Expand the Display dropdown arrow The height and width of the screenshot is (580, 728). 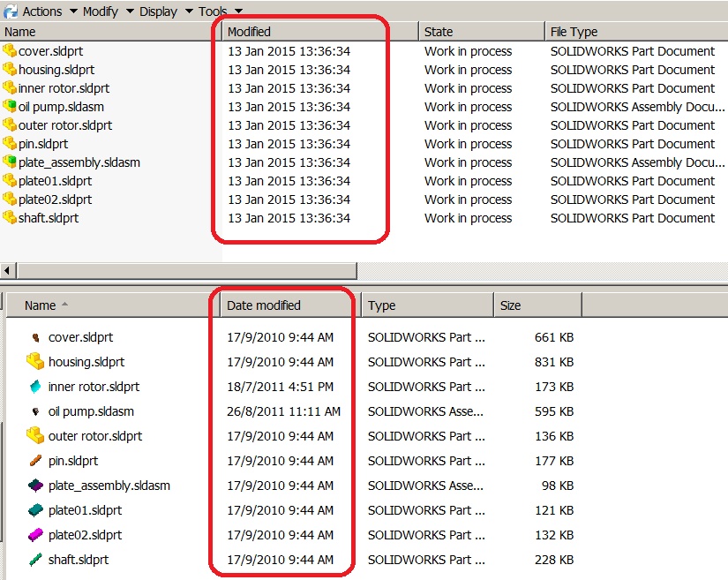[x=189, y=11]
